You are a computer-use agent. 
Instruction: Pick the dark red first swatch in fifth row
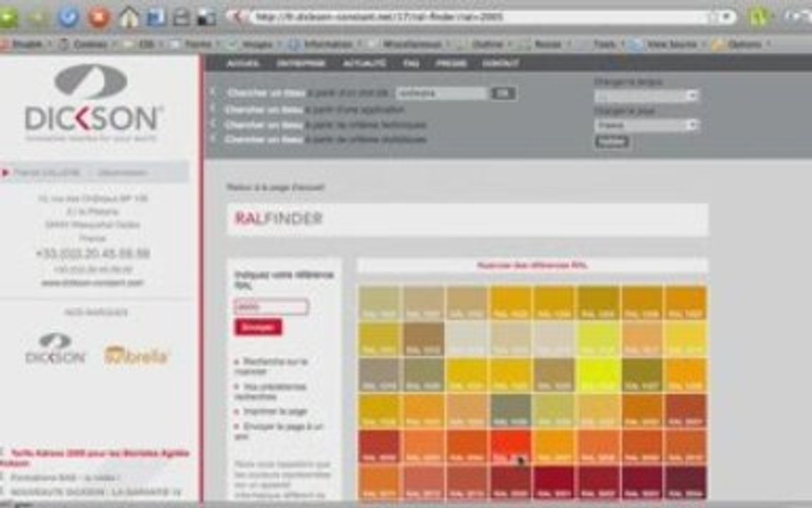pyautogui.click(x=379, y=447)
